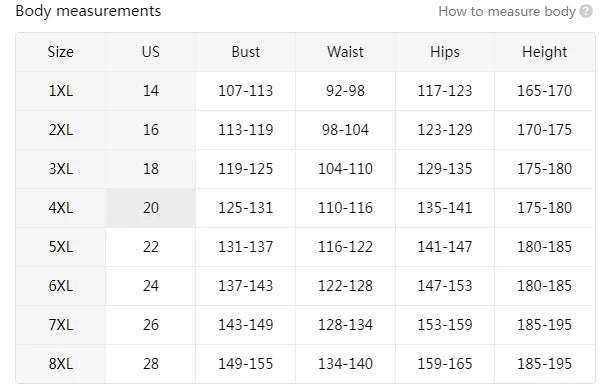Select the 4XL size row
Screen dimensions: 607x392
[x=305, y=208]
